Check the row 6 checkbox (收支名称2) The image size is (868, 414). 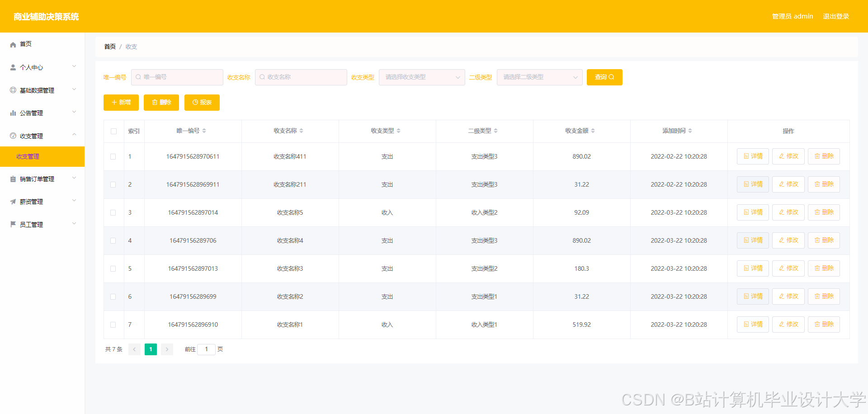[113, 296]
